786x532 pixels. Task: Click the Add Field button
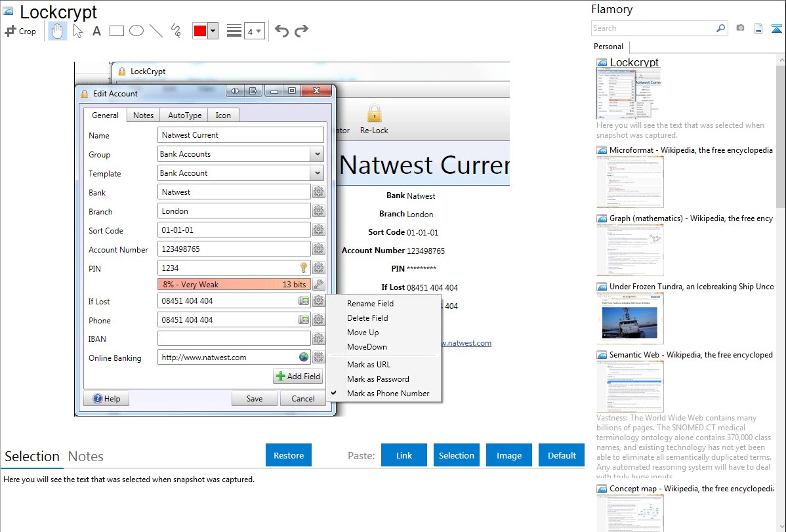pyautogui.click(x=299, y=376)
